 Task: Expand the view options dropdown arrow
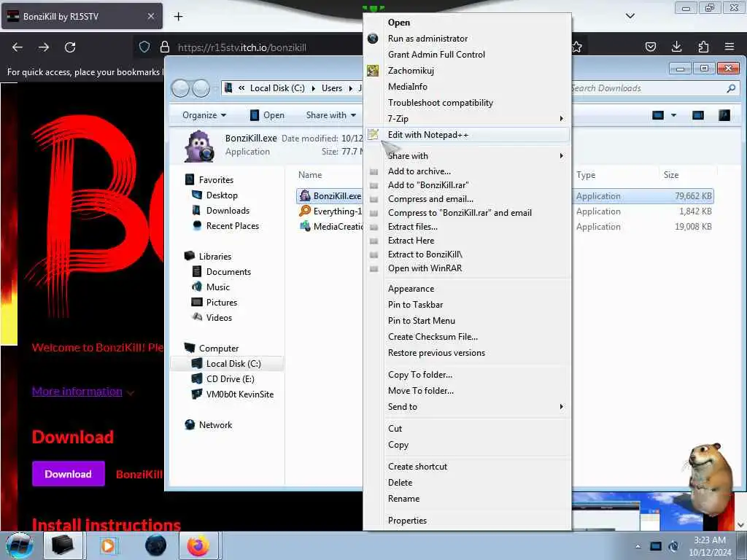[673, 115]
